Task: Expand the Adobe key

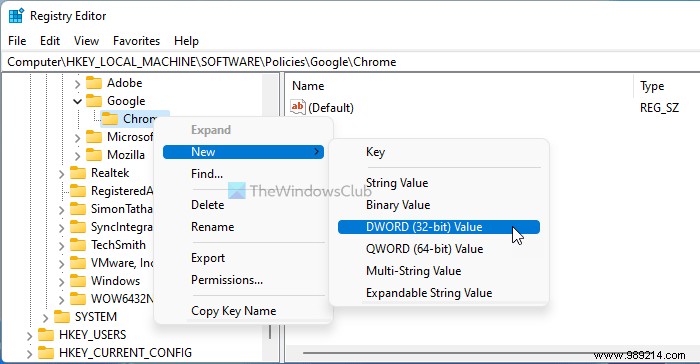Action: pyautogui.click(x=77, y=84)
